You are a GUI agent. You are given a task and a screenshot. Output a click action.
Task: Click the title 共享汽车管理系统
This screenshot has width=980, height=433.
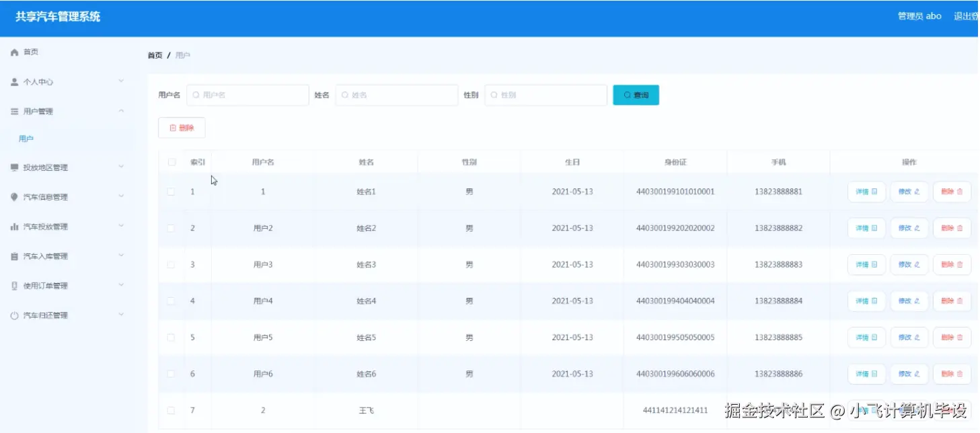click(x=58, y=17)
